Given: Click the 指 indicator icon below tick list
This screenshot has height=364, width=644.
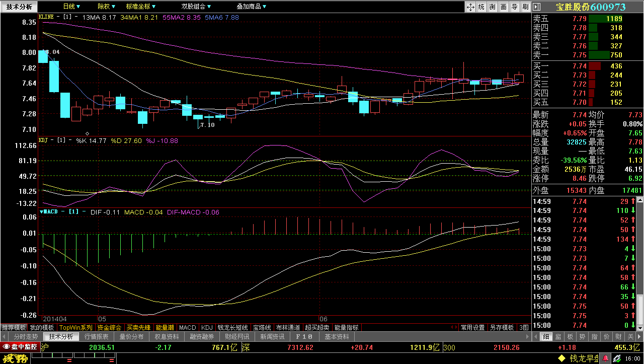Looking at the screenshot, I should (x=594, y=336).
